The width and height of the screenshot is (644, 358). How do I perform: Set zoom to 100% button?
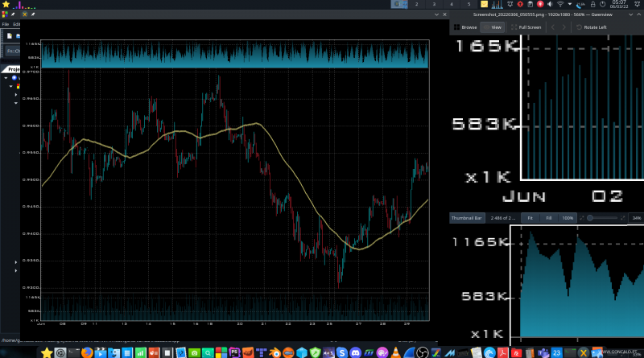point(568,218)
